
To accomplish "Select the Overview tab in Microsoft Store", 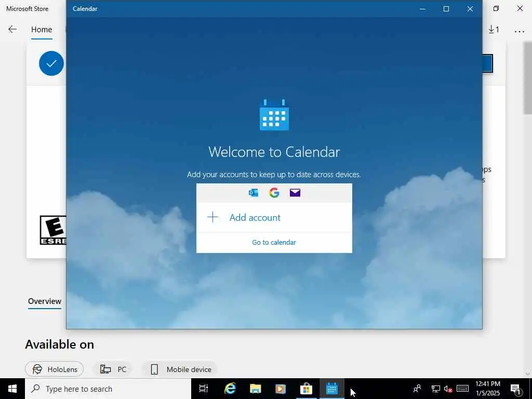I will point(45,301).
